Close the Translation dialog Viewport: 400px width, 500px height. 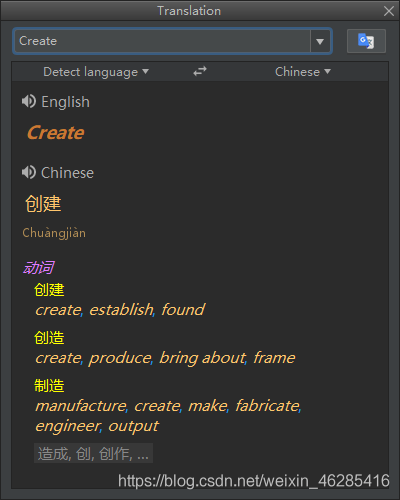point(389,11)
